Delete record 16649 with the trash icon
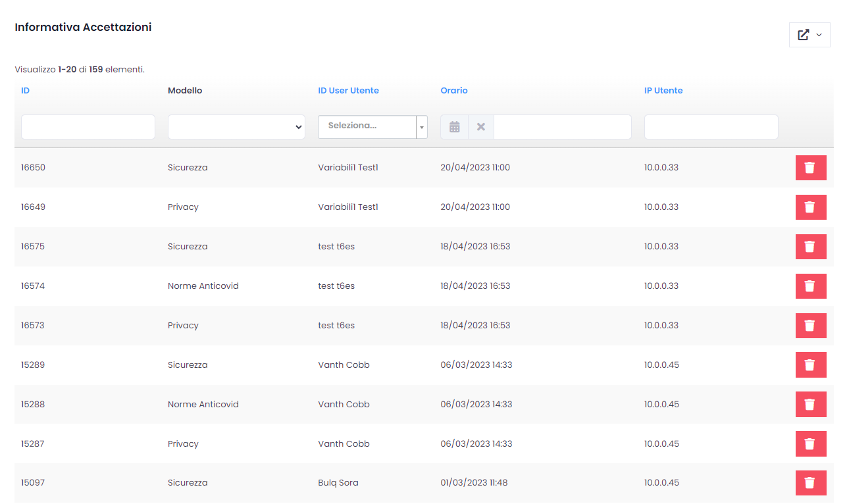This screenshot has width=847, height=504. click(810, 207)
